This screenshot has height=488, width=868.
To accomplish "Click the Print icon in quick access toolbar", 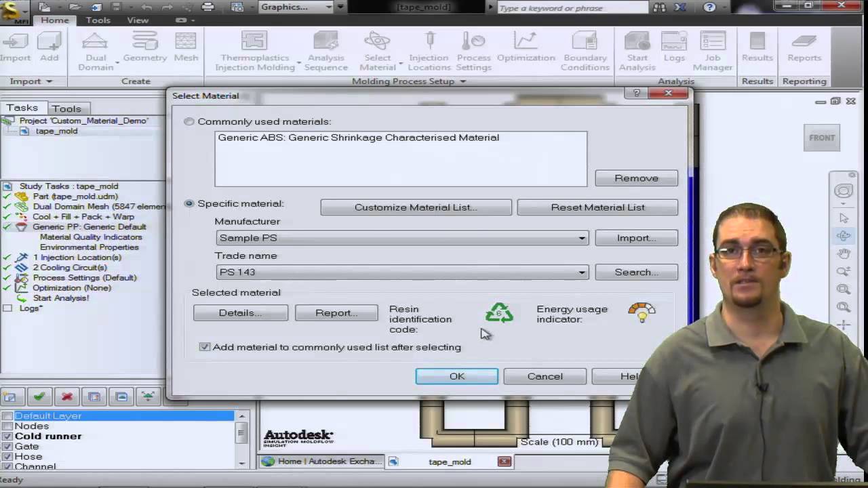I will (208, 7).
